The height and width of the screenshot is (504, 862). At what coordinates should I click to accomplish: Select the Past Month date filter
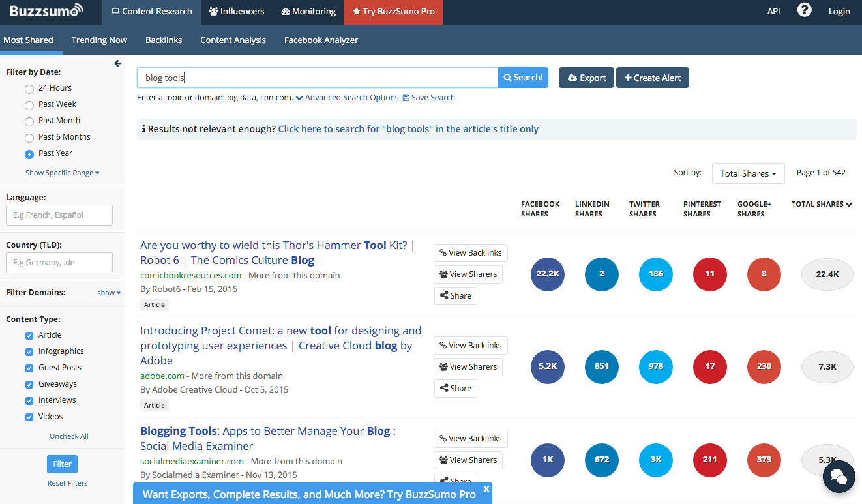pyautogui.click(x=29, y=121)
